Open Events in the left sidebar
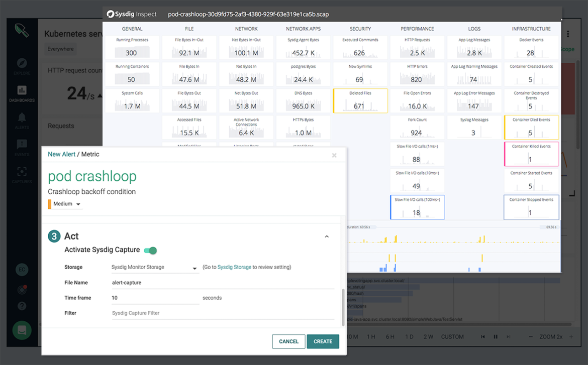The width and height of the screenshot is (588, 365). tap(22, 148)
